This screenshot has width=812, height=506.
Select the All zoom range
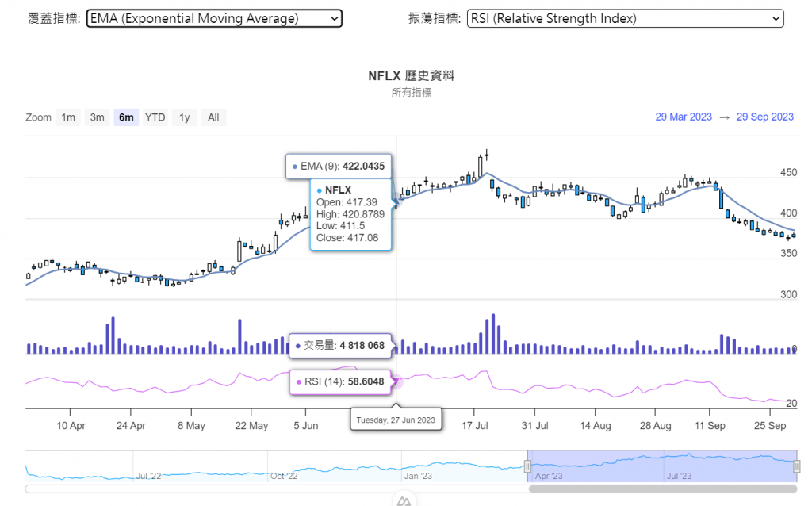213,117
